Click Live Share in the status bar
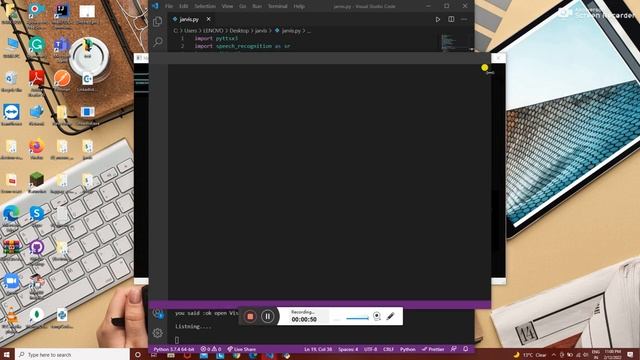Image resolution: width=640 pixels, height=360 pixels. click(242, 349)
